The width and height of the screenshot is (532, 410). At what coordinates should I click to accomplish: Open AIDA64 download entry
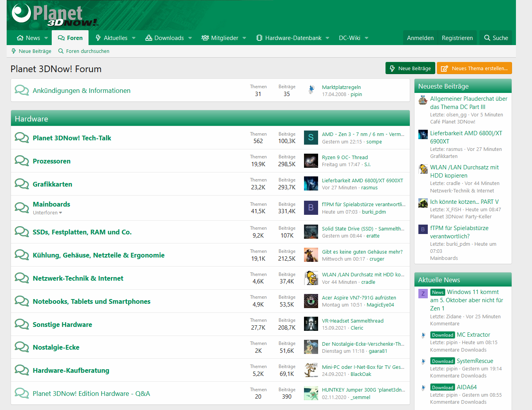pyautogui.click(x=467, y=387)
